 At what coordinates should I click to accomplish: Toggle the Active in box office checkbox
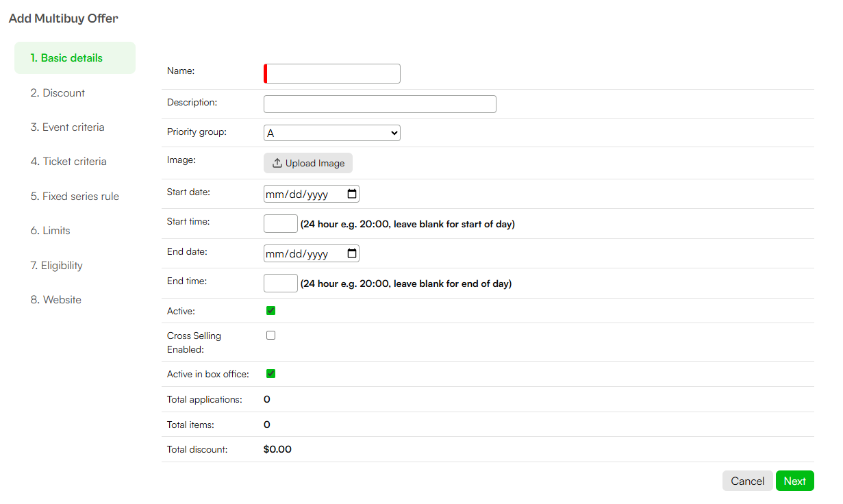point(270,374)
